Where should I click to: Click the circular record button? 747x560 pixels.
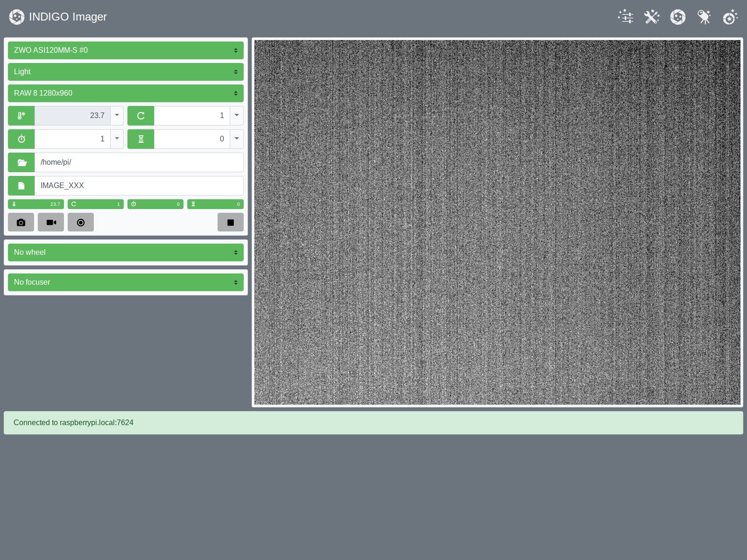click(81, 222)
